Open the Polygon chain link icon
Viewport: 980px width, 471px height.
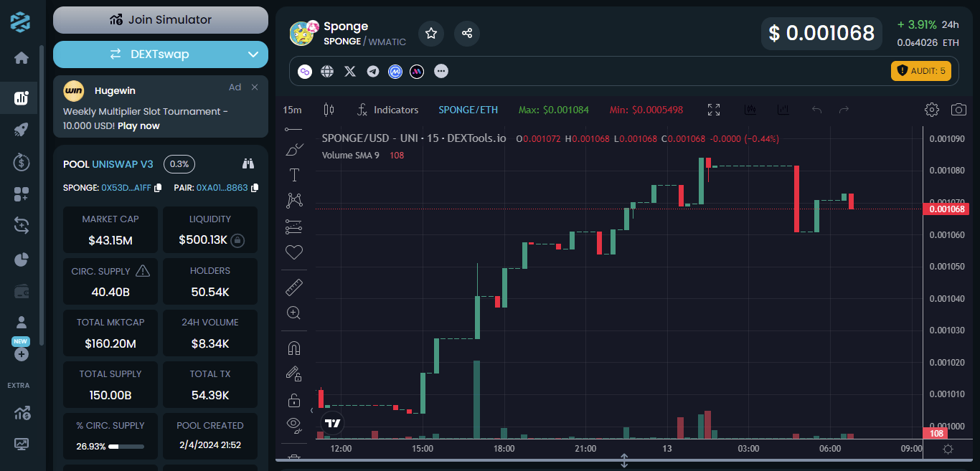pos(305,72)
